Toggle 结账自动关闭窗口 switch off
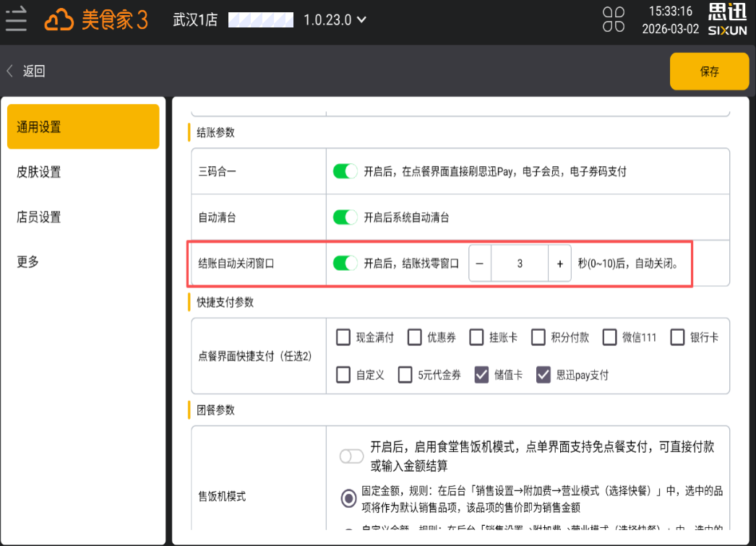 coord(345,264)
